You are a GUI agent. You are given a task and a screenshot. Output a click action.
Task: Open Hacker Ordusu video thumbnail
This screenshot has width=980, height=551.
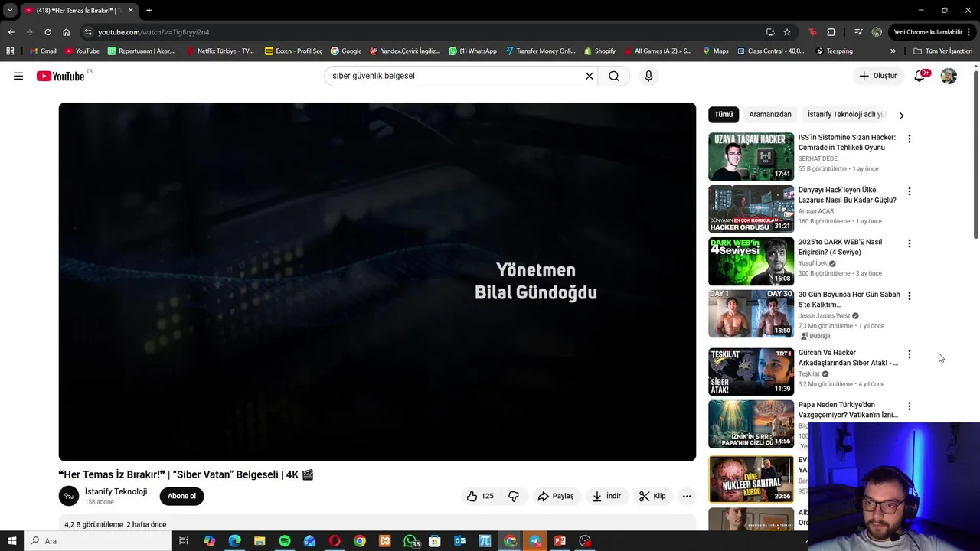pos(751,209)
